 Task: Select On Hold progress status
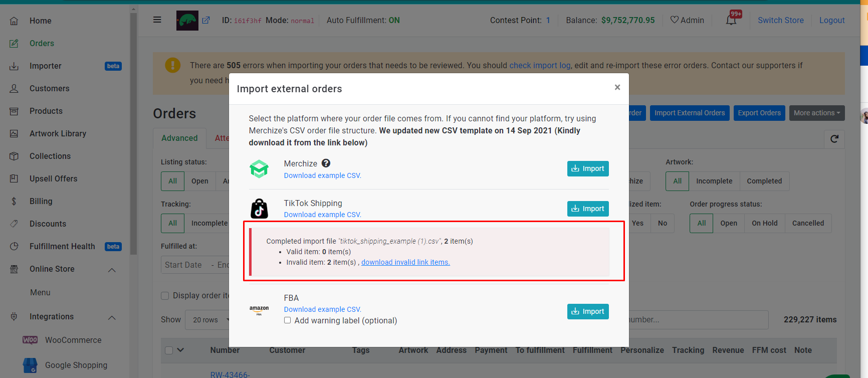[765, 223]
